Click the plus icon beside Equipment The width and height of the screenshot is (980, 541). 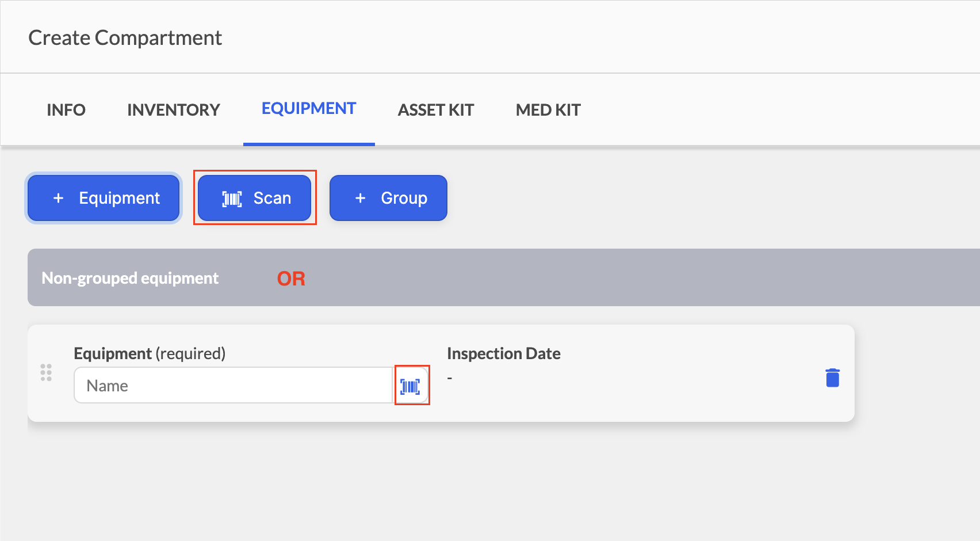[58, 198]
